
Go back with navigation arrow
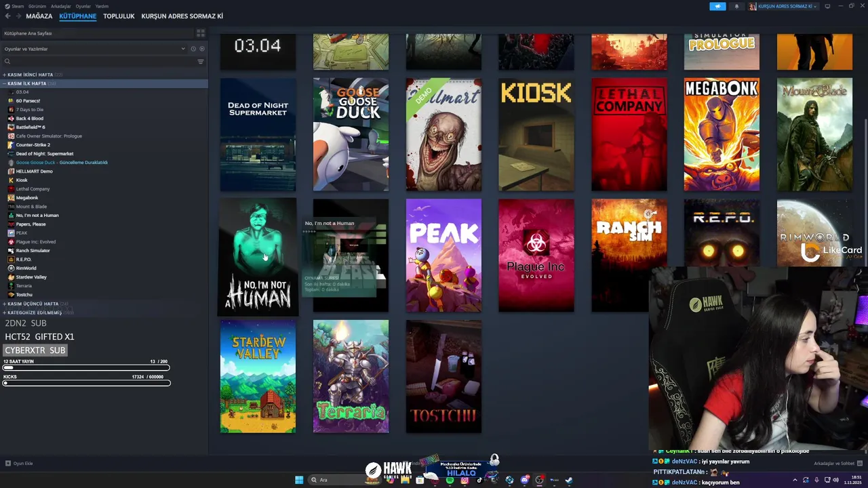point(8,16)
